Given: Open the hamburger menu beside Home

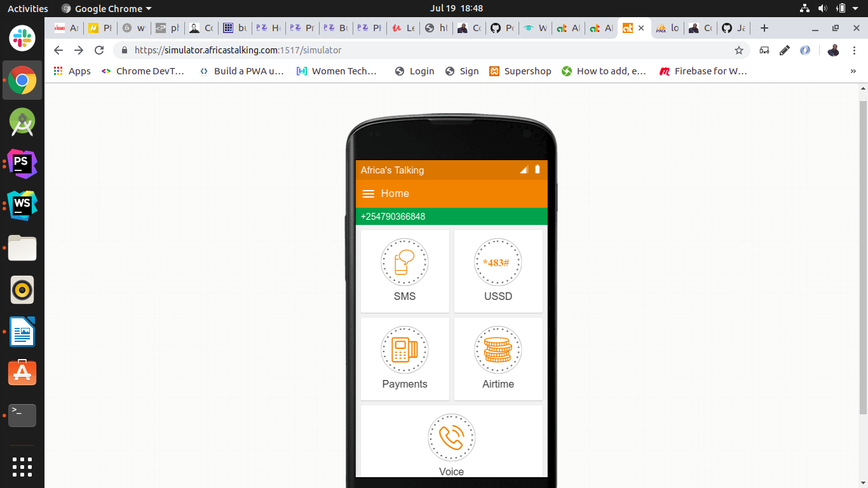Looking at the screenshot, I should (368, 194).
